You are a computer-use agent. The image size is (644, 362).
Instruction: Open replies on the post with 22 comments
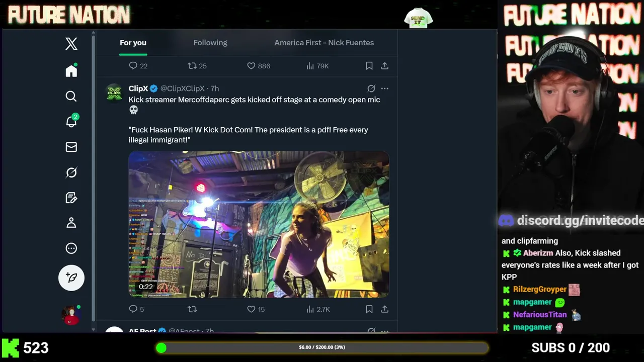pyautogui.click(x=138, y=66)
